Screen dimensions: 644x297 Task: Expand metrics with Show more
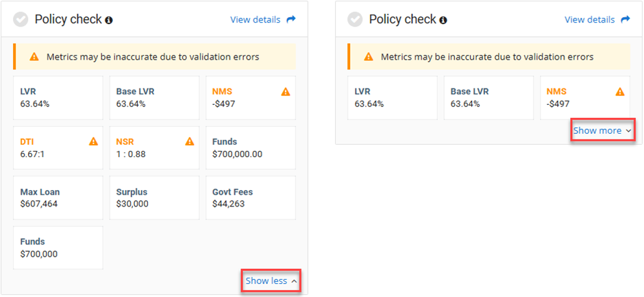602,130
